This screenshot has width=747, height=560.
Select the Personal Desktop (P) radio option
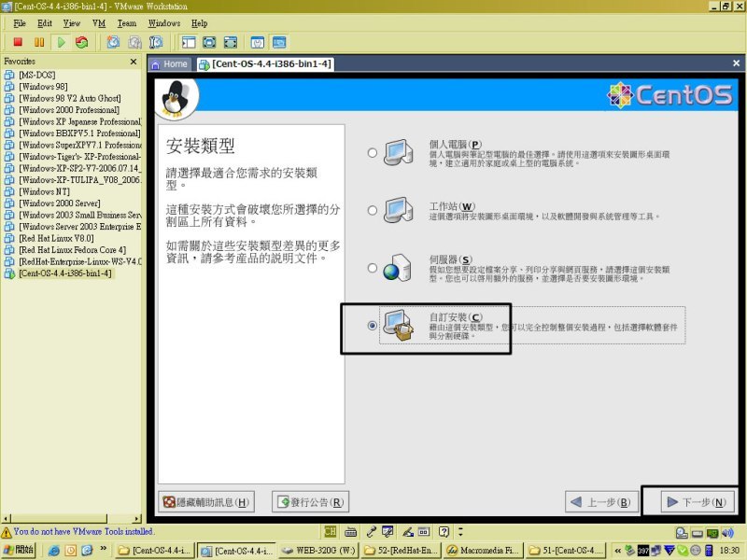[373, 153]
